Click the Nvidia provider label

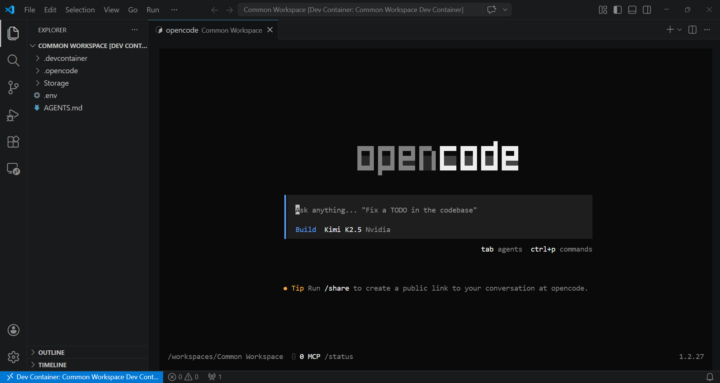coord(377,230)
